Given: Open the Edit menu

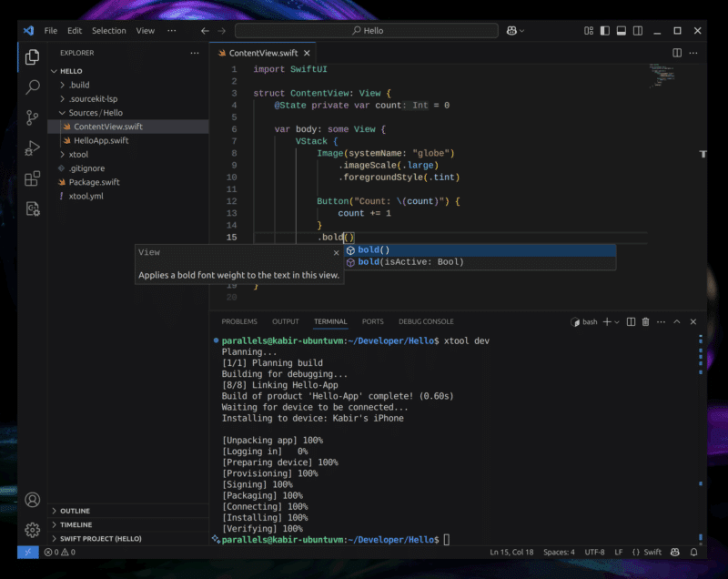Looking at the screenshot, I should click(x=75, y=31).
